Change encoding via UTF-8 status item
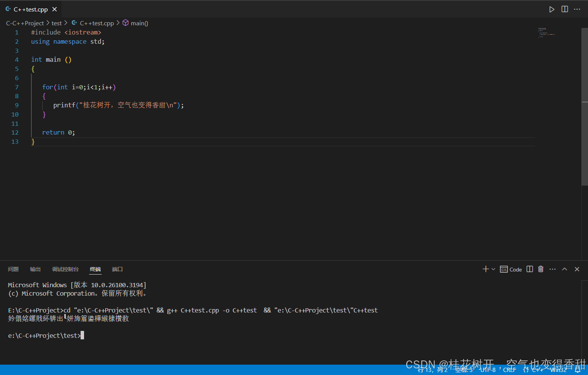The height and width of the screenshot is (375, 588). click(488, 370)
